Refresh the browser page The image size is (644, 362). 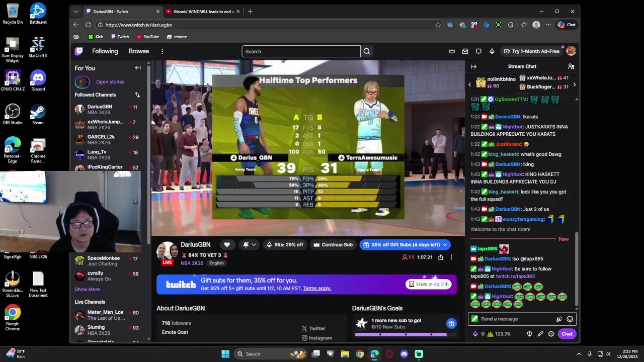pyautogui.click(x=88, y=25)
